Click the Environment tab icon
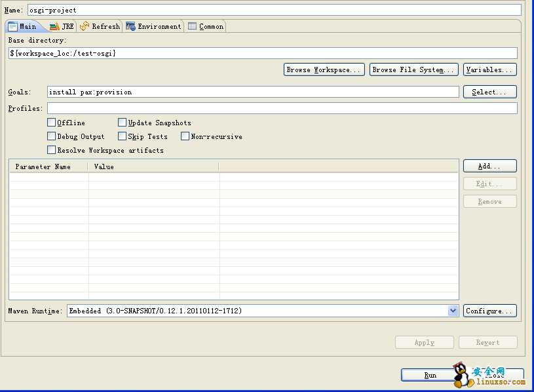 click(x=131, y=26)
